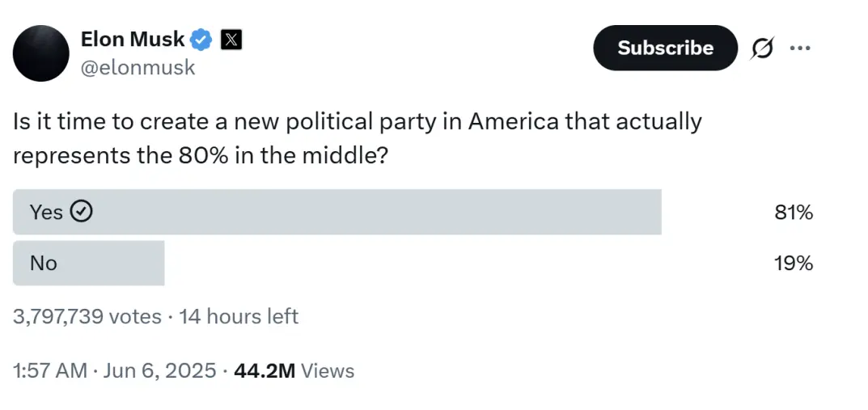Viewport: 868px width, 410px height.
Task: Click the X affiliation badge icon
Action: [x=231, y=39]
